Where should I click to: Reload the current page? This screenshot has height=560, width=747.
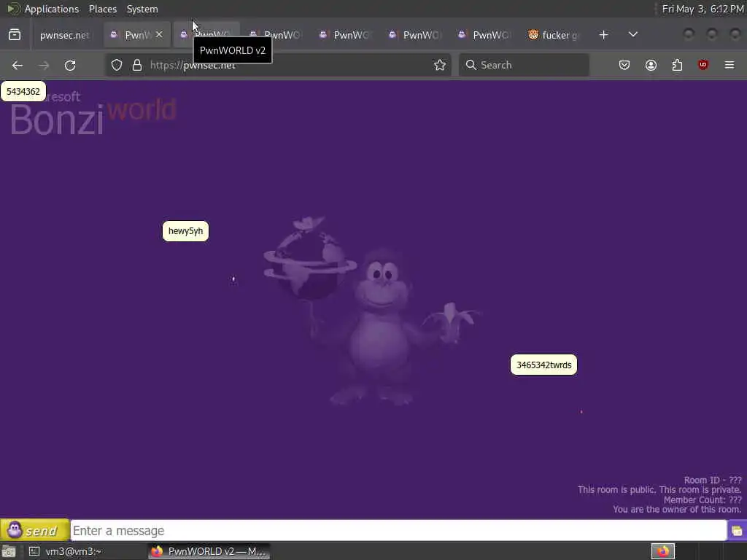click(x=70, y=65)
